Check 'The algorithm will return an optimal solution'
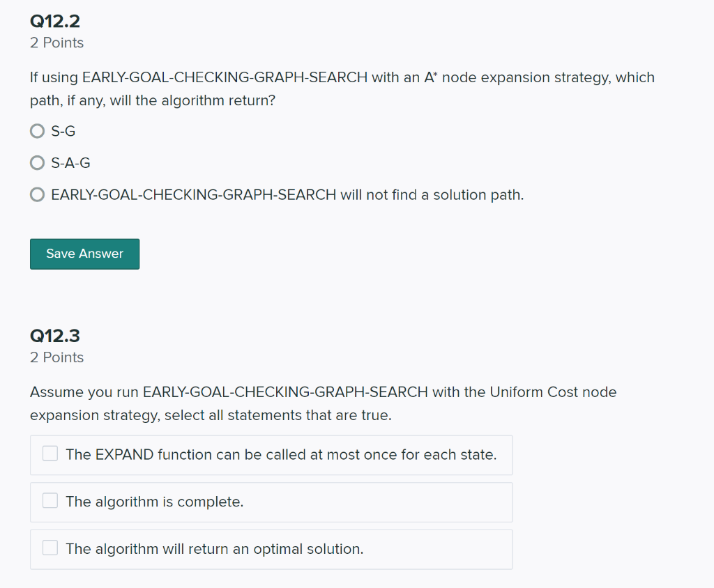The width and height of the screenshot is (714, 588). [50, 547]
